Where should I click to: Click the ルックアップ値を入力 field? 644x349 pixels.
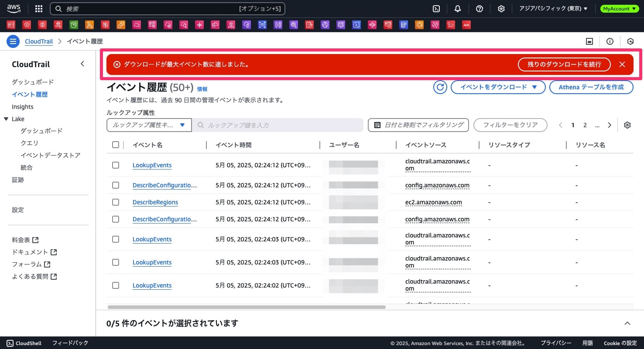[x=278, y=125]
